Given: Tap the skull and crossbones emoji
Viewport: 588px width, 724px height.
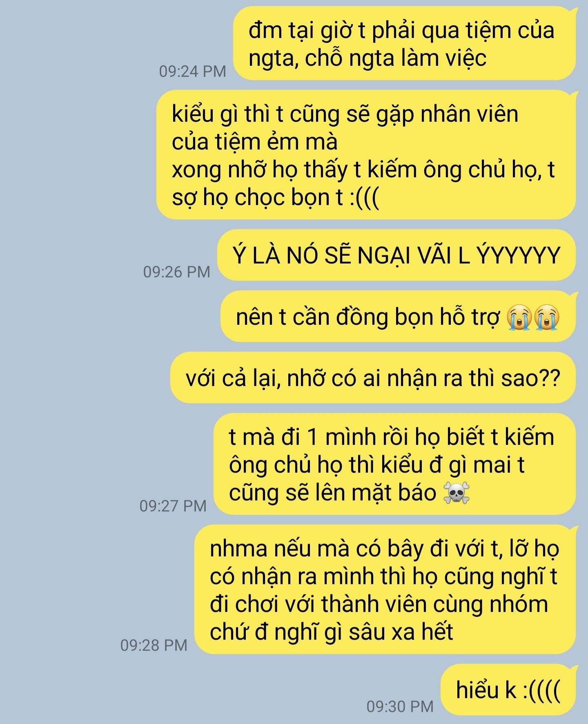Looking at the screenshot, I should (457, 493).
